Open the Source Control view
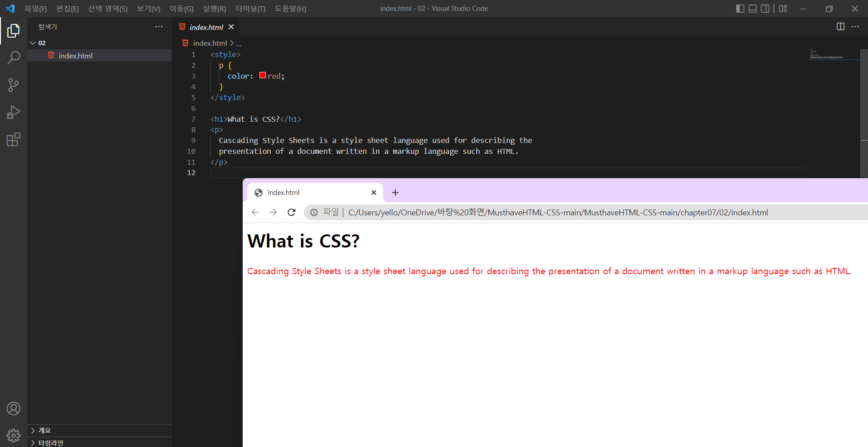Image resolution: width=868 pixels, height=447 pixels. 14,85
